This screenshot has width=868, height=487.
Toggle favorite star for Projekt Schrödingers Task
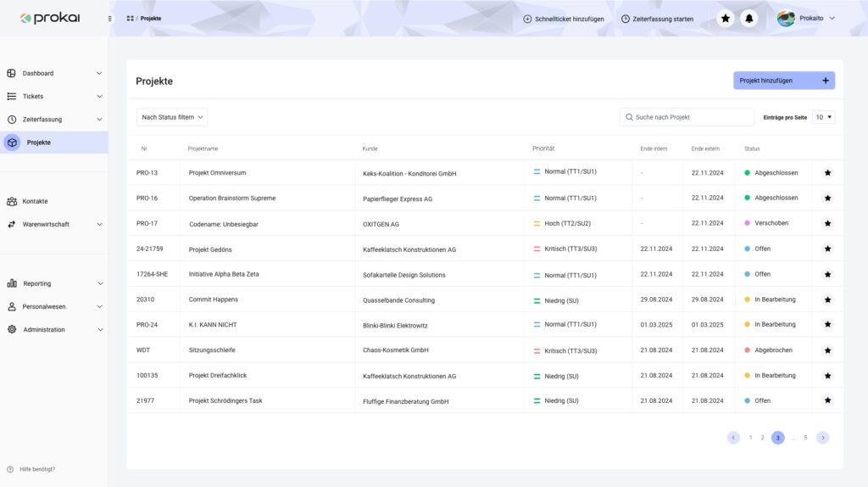[827, 400]
